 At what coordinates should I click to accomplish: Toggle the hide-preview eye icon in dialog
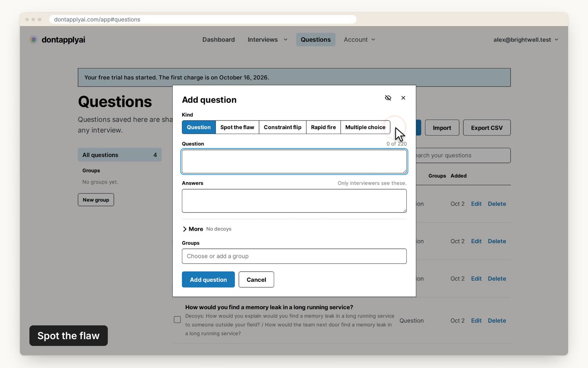click(x=388, y=98)
